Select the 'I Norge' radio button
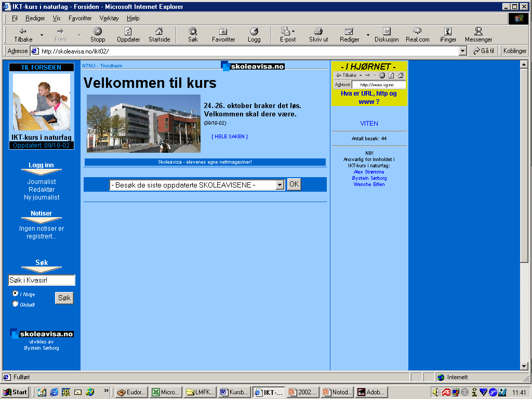532x399 pixels. coord(15,294)
